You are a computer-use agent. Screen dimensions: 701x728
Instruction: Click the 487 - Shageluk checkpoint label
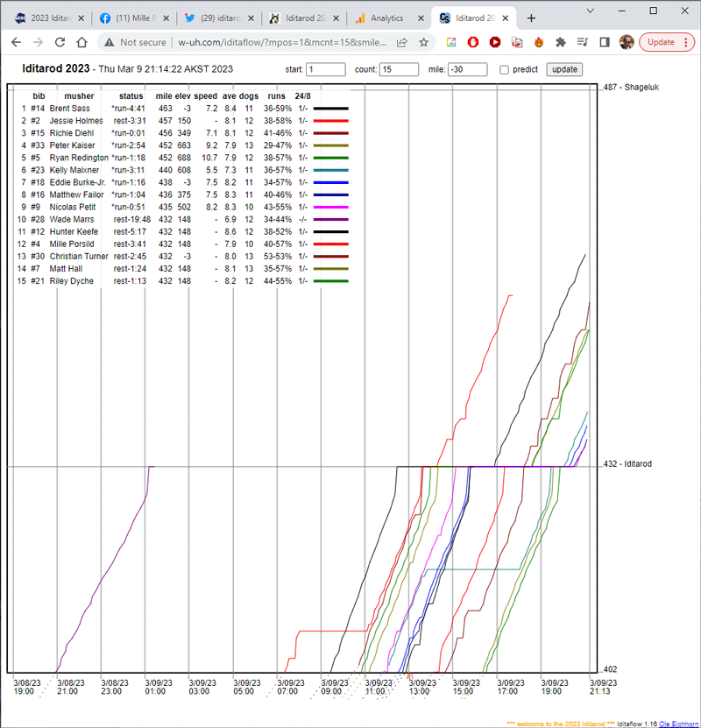[x=631, y=88]
